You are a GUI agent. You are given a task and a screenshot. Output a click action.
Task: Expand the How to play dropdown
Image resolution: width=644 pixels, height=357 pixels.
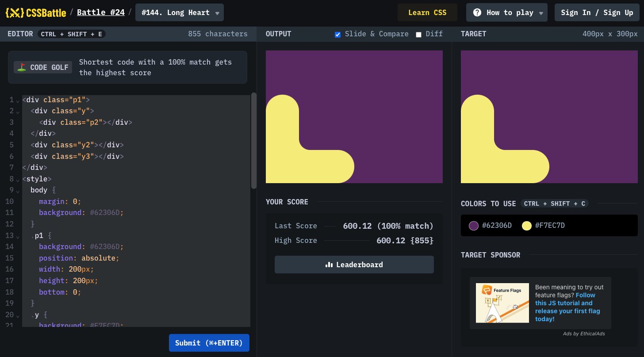pyautogui.click(x=540, y=12)
